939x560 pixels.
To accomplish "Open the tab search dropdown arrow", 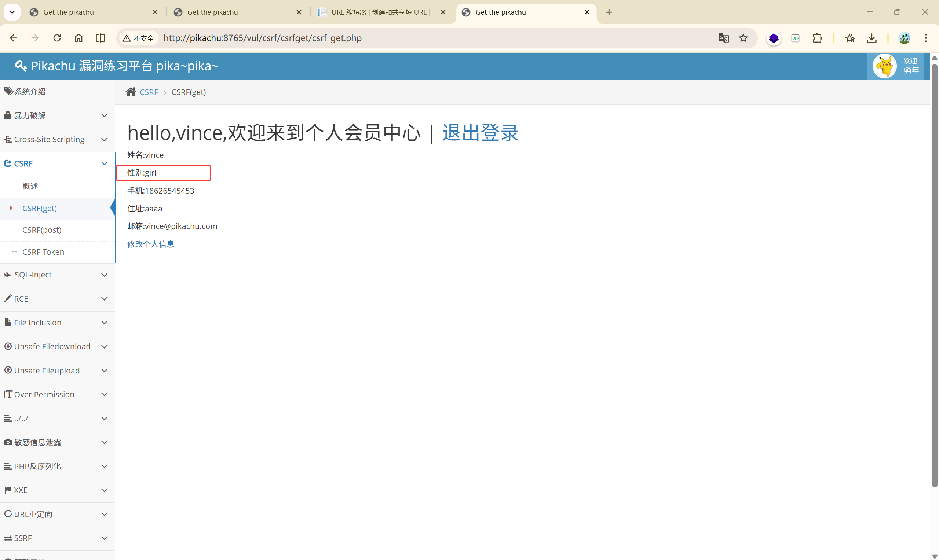I will pyautogui.click(x=12, y=12).
